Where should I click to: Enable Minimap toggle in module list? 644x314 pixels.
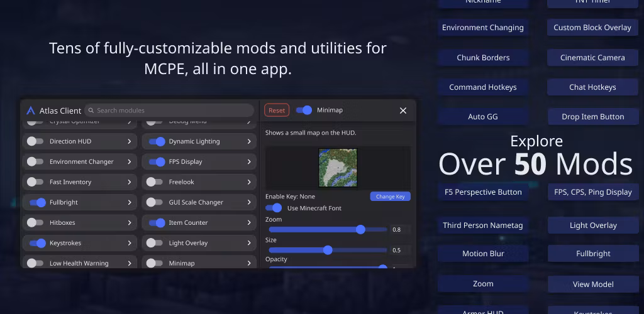coord(155,263)
